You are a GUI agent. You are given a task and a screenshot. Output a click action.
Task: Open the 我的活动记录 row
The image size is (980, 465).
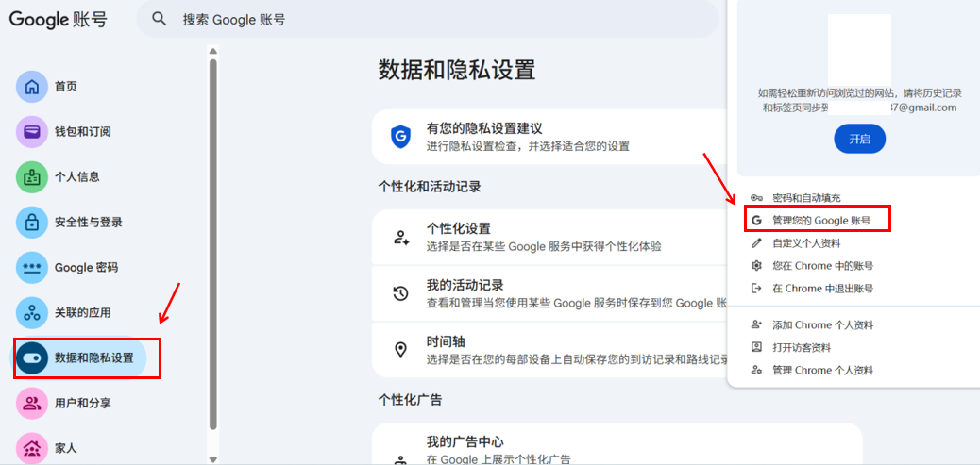(549, 293)
